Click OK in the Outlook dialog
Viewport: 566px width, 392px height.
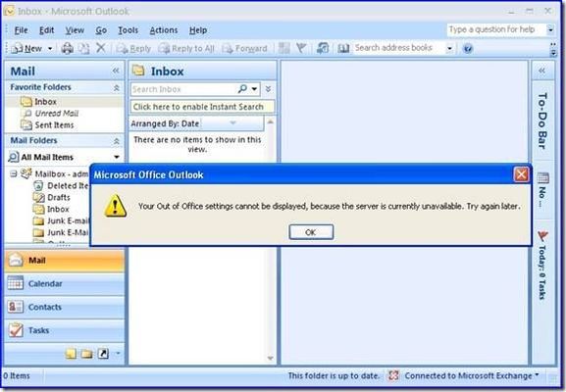311,232
